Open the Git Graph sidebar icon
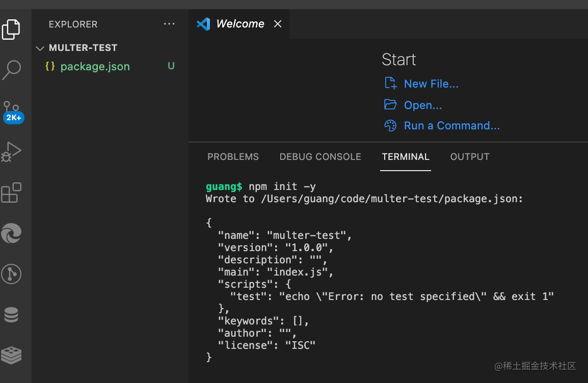588x383 pixels. (11, 274)
